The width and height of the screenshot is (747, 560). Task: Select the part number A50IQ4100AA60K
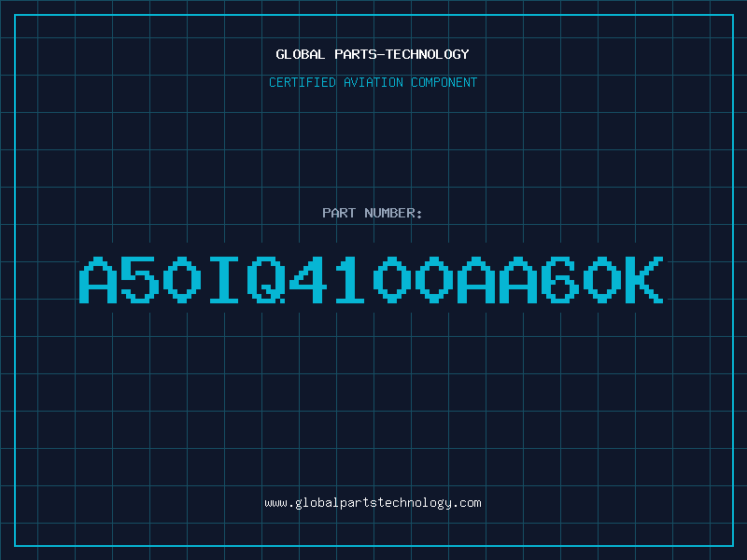371,280
